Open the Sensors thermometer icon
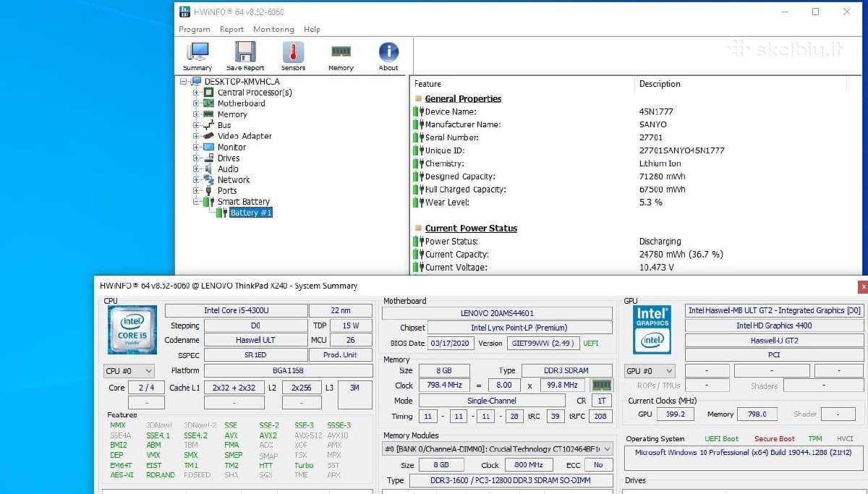This screenshot has width=868, height=494. [x=293, y=52]
